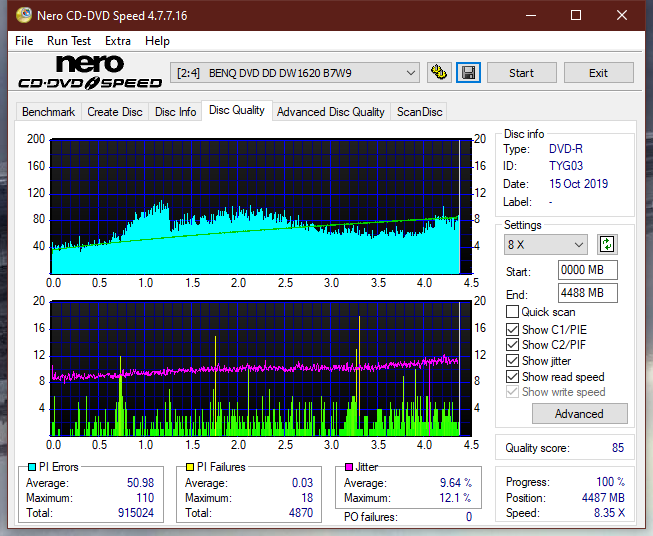
Task: Open the Help menu
Action: coord(157,41)
